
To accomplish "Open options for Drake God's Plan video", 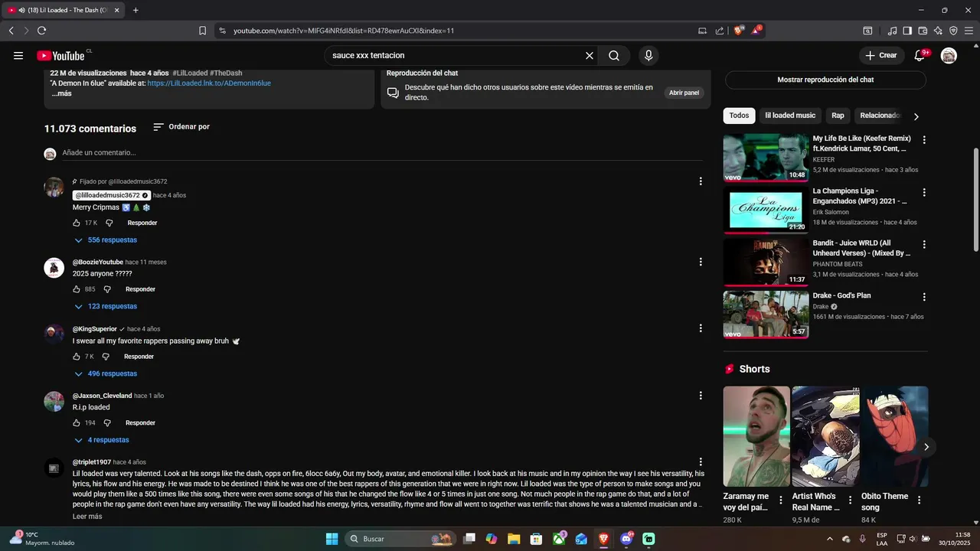I will click(924, 297).
